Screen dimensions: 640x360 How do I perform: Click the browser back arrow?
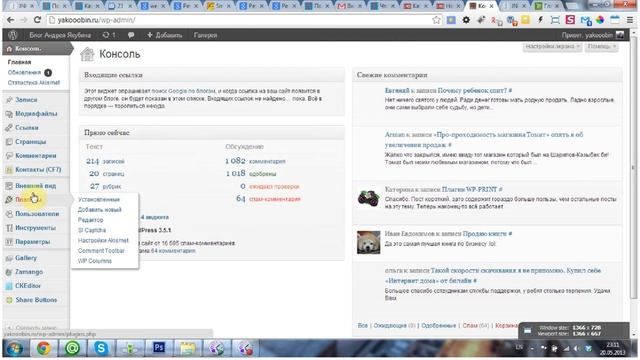coord(10,20)
